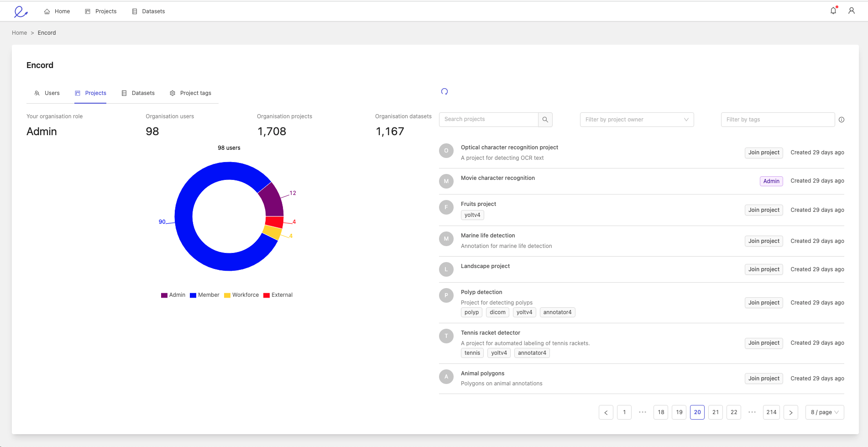Switch to the organisation Datasets tab
The height and width of the screenshot is (447, 868).
click(x=138, y=93)
